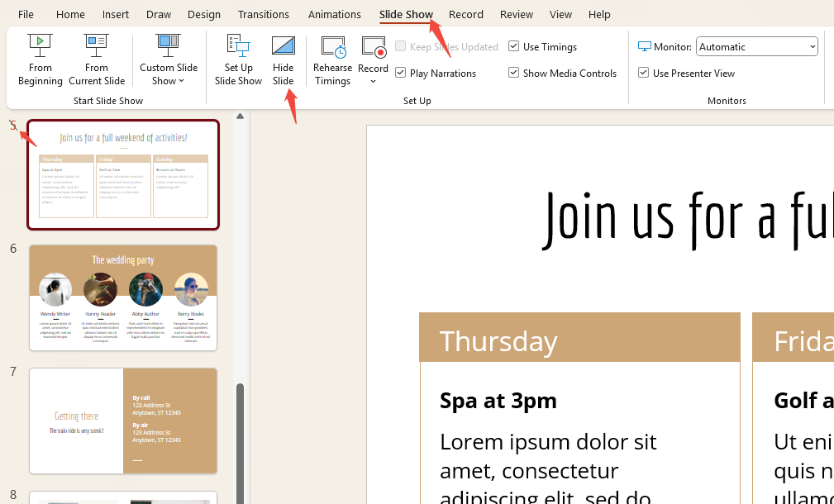Switch to the Transitions tab

[263, 14]
